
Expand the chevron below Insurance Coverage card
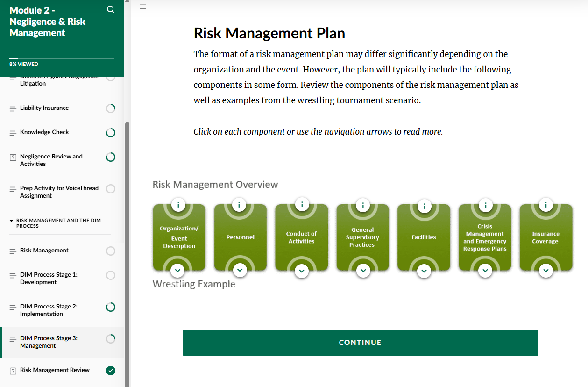545,270
